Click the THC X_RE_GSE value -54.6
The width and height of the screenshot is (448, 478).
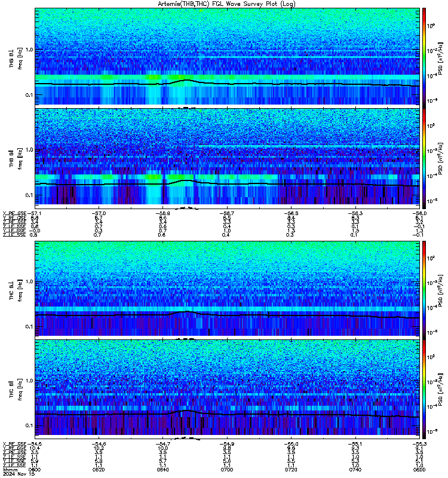point(99,444)
